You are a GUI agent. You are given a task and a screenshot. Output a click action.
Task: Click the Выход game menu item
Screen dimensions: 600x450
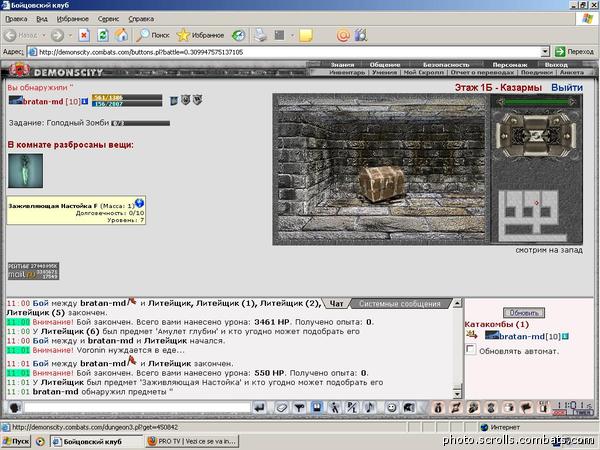(556, 65)
